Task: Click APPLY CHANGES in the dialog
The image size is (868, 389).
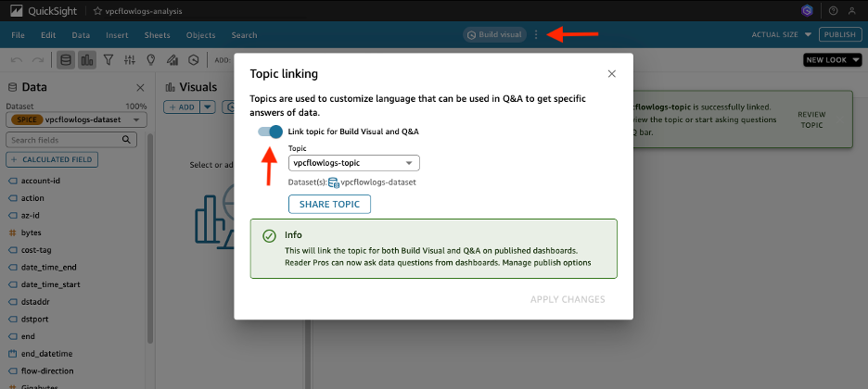Action: [x=568, y=299]
